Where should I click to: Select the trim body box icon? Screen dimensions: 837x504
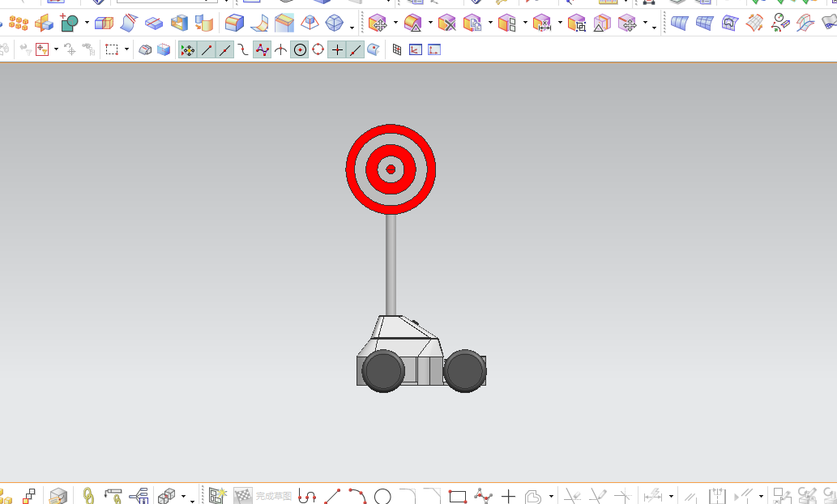pos(104,23)
